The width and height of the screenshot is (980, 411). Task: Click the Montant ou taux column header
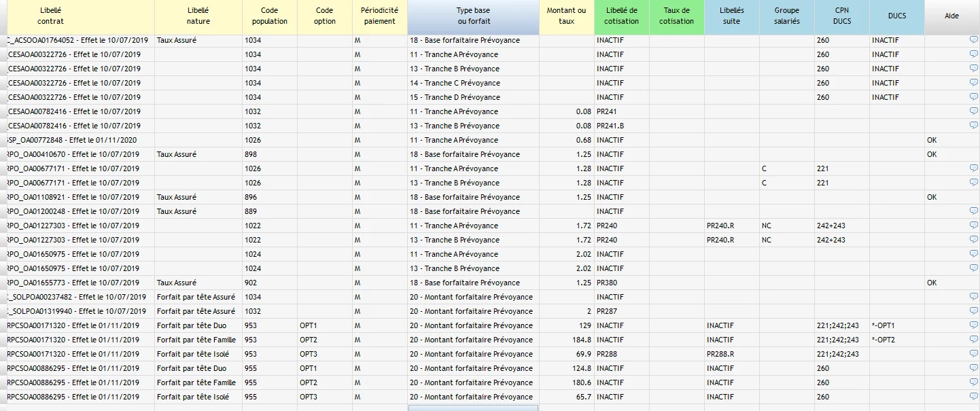point(567,17)
